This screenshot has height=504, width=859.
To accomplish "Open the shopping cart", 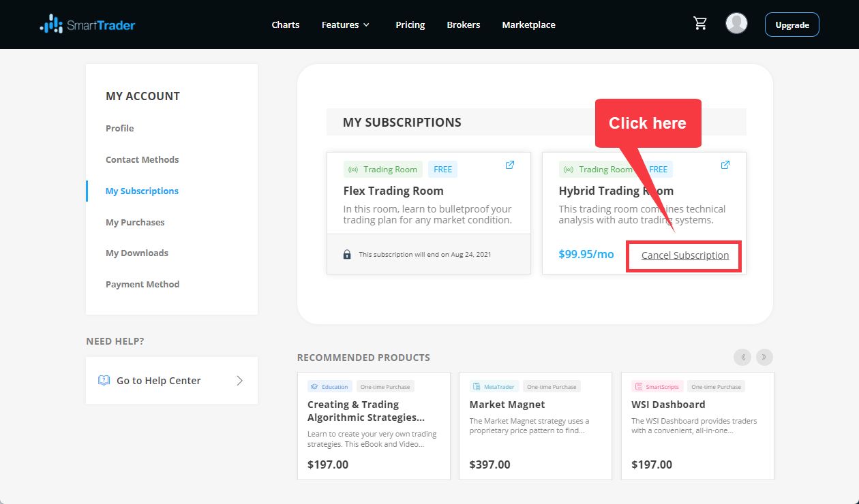I will tap(700, 24).
